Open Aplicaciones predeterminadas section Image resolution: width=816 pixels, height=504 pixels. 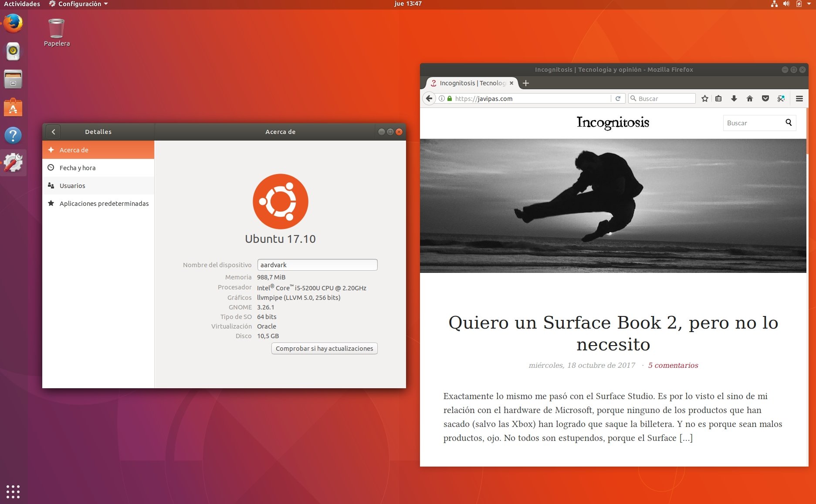click(104, 204)
